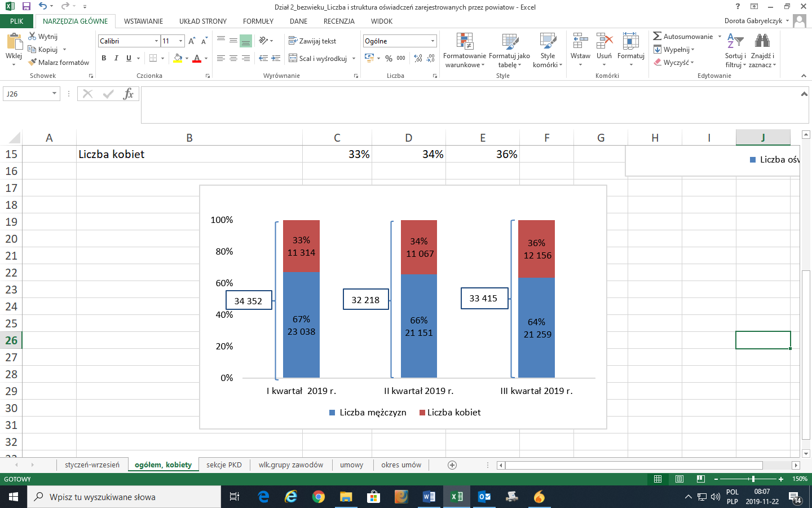This screenshot has height=508, width=812.
Task: Decrease font size with small A icon
Action: (204, 41)
